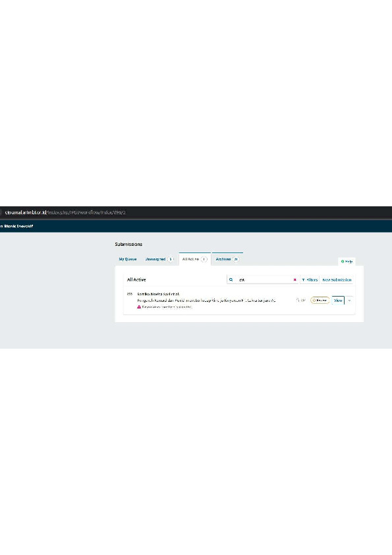Click the funnel icon beside Filters
The image size is (392, 555).
[x=303, y=280]
